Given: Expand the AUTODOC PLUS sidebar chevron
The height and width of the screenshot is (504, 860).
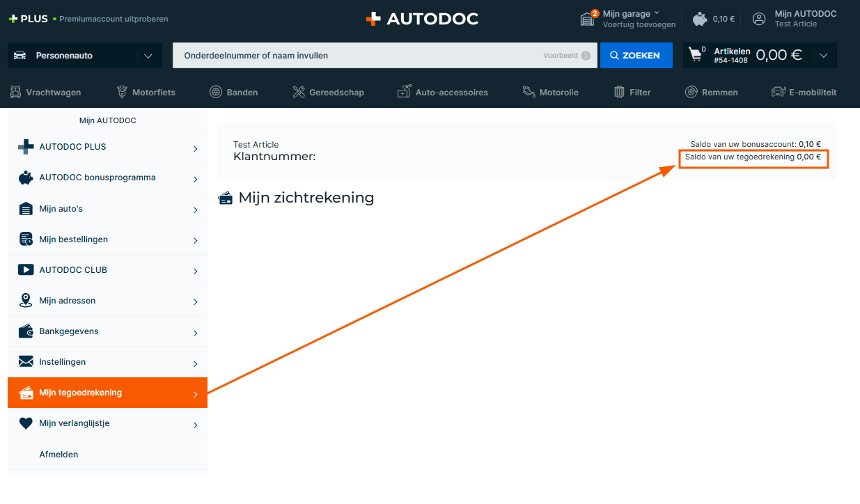Looking at the screenshot, I should click(195, 148).
